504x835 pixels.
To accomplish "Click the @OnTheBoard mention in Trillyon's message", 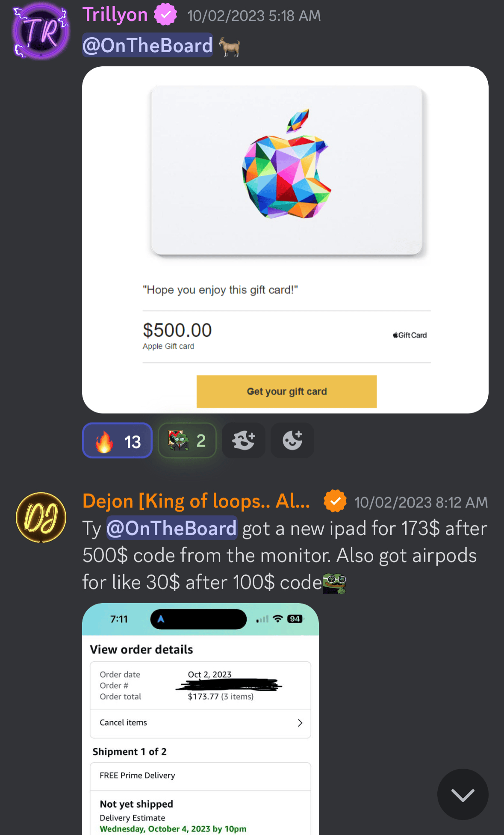I will click(x=147, y=45).
